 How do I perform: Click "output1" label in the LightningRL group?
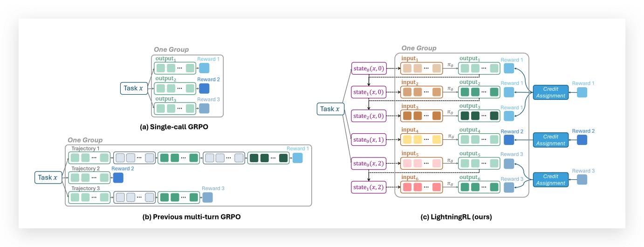click(470, 59)
